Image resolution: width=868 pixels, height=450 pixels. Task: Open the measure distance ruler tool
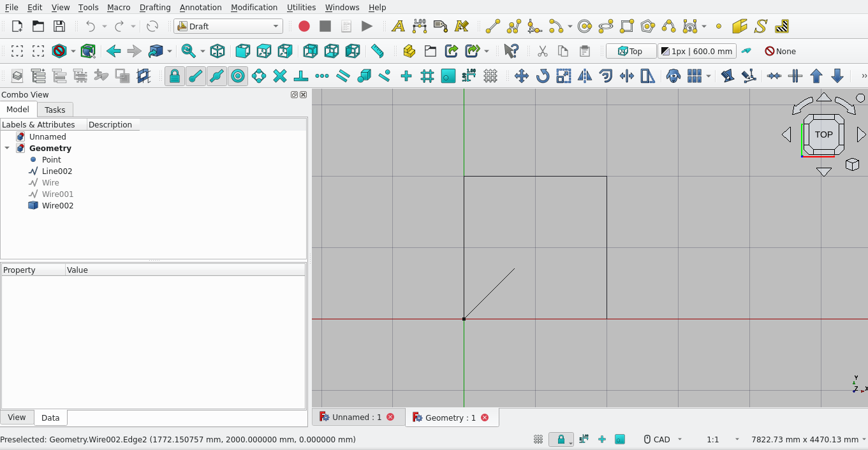pos(377,51)
